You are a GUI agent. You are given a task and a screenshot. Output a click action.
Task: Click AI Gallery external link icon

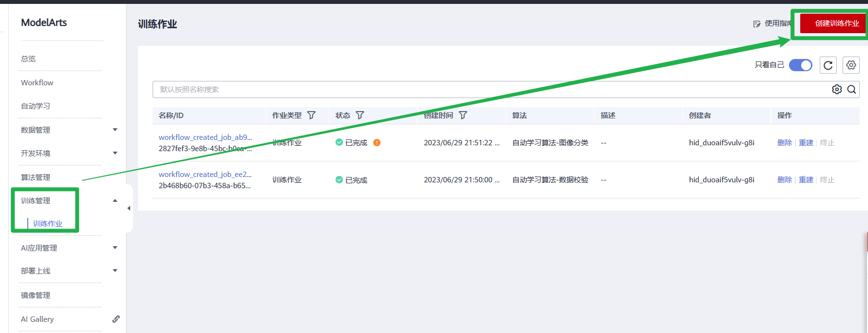point(116,319)
